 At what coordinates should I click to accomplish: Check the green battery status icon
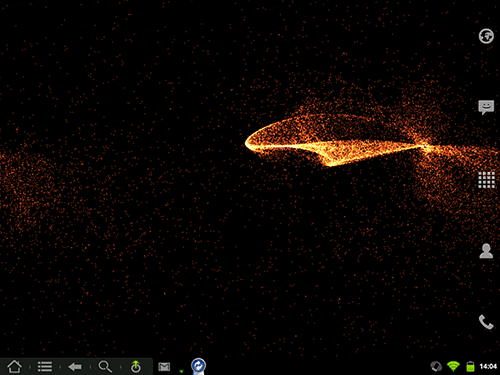pos(470,366)
